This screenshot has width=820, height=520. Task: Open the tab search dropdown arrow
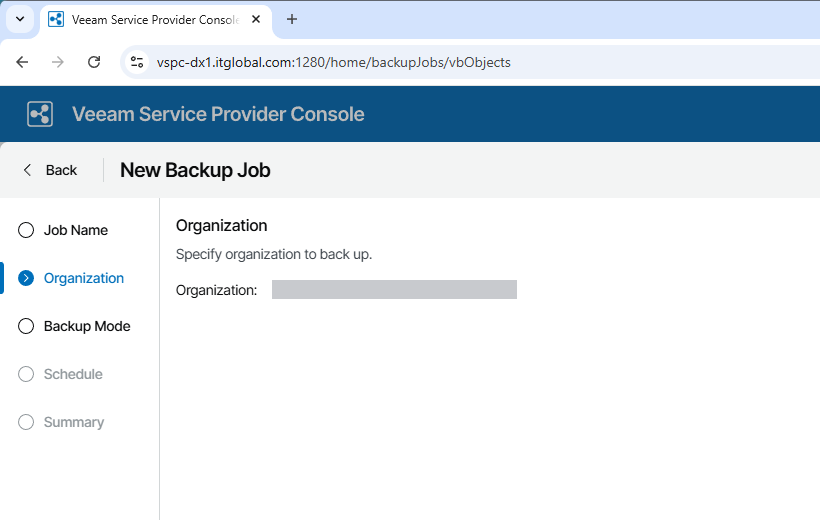20,19
